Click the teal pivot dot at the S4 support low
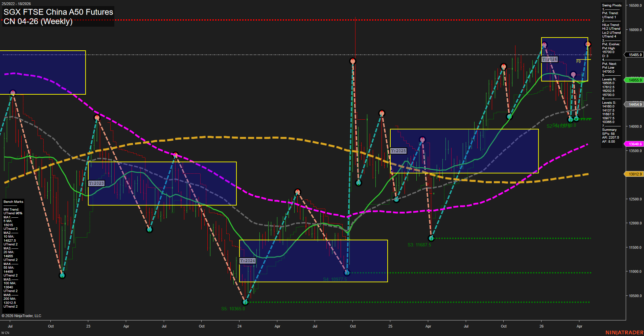644x336 pixels. pyautogui.click(x=347, y=272)
